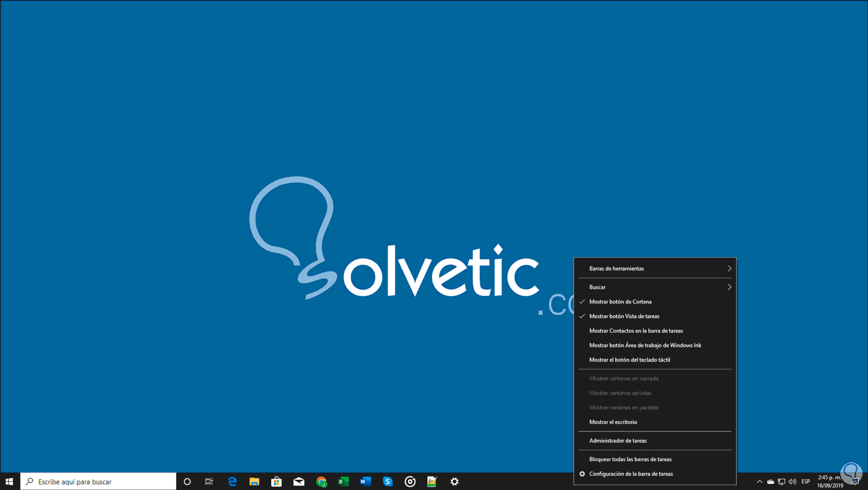Open Settings via the taskbar gear icon
868x490 pixels.
tap(455, 481)
